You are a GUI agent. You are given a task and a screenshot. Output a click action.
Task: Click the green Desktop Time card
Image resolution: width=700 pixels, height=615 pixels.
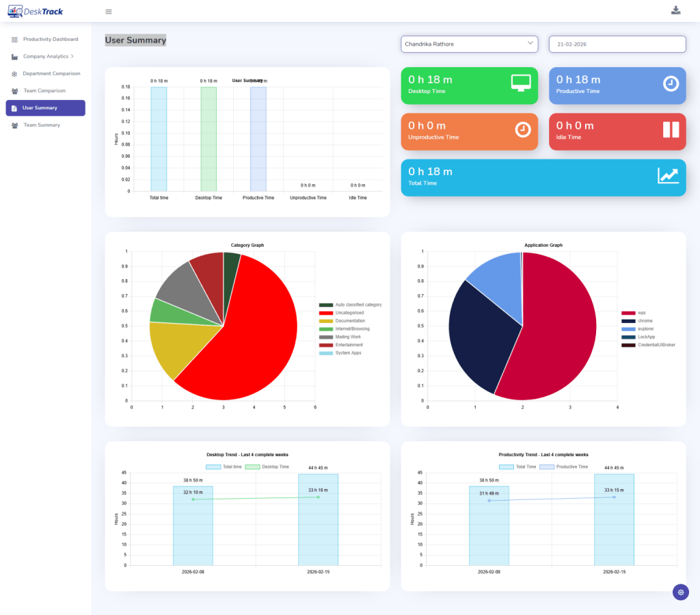point(469,85)
